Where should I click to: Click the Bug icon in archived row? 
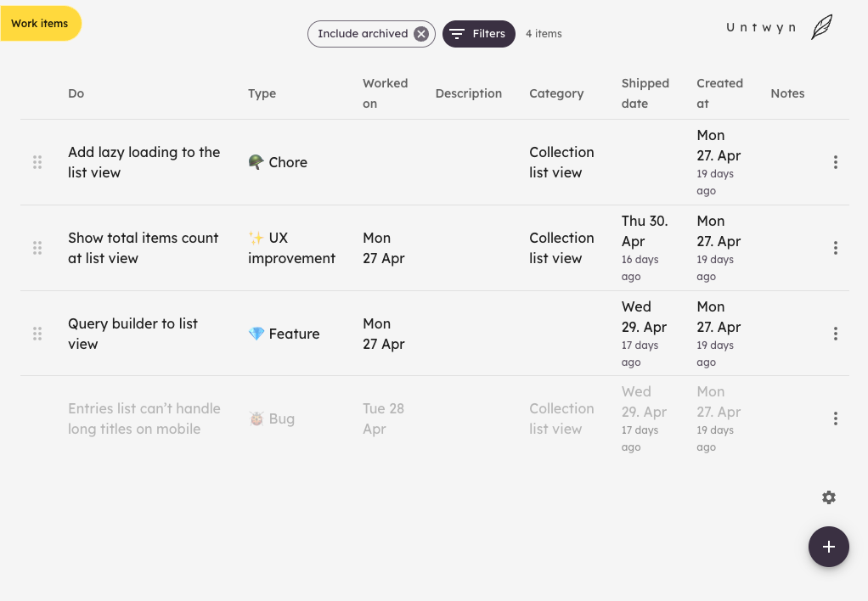point(256,418)
